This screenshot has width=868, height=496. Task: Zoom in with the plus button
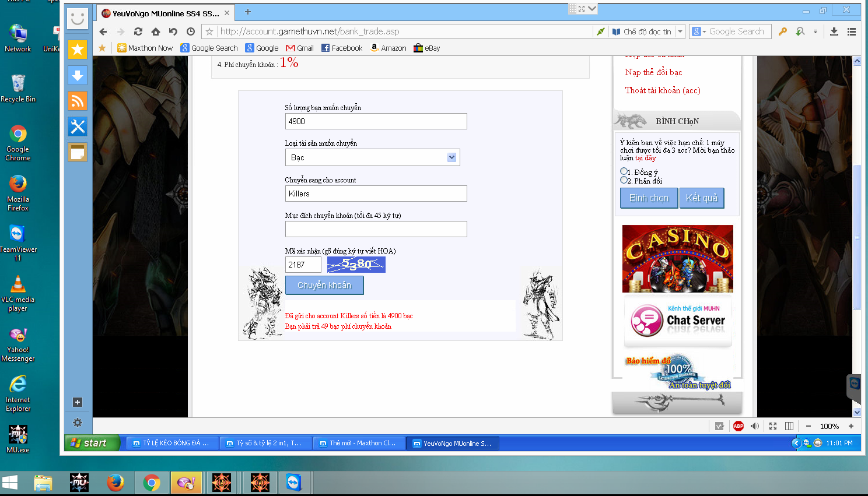(x=851, y=426)
